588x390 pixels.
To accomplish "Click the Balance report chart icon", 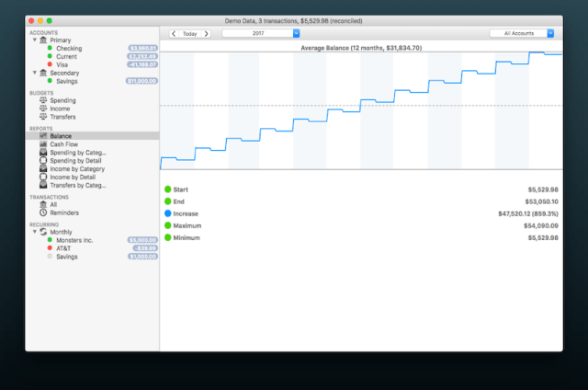I will (43, 136).
